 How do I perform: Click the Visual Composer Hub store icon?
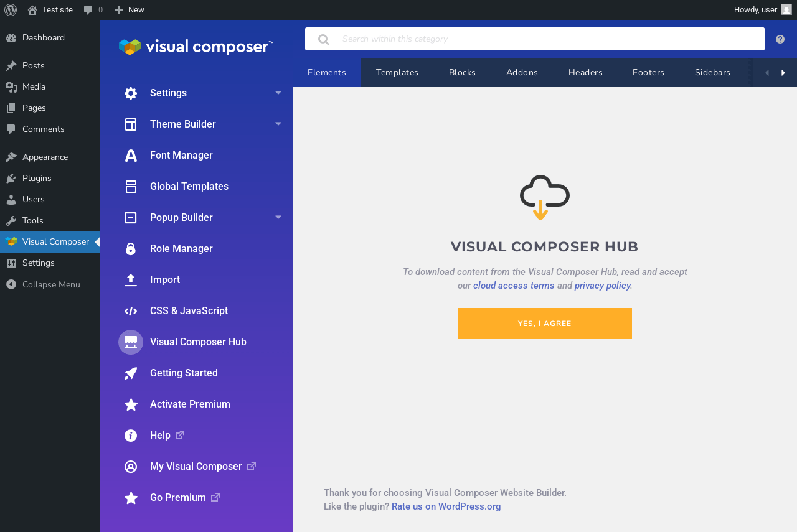click(131, 342)
